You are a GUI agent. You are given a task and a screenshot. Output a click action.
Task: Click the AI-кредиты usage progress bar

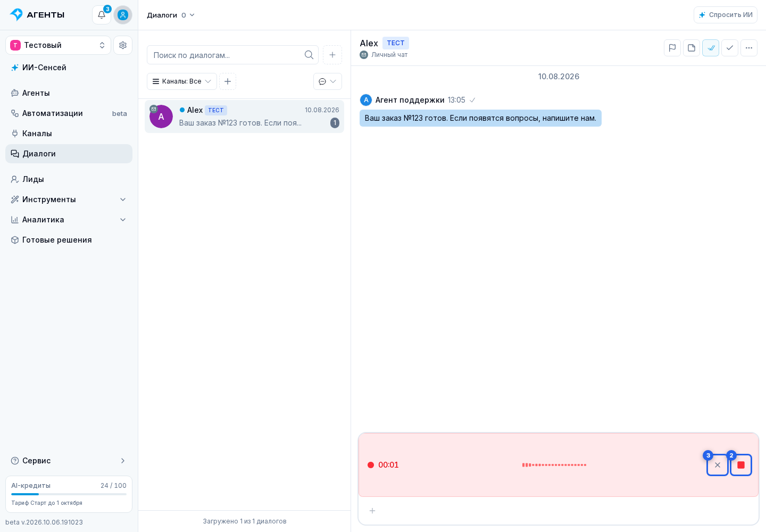coord(69,494)
